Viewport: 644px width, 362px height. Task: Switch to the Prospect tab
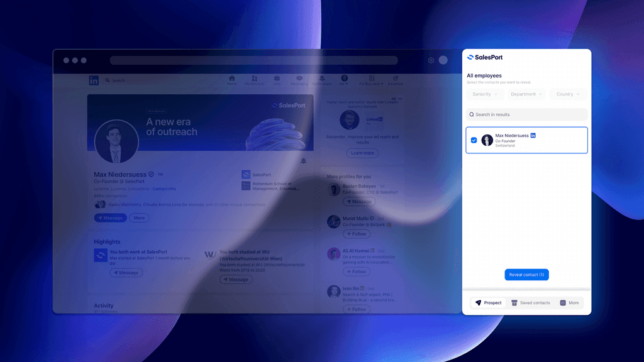coord(488,303)
